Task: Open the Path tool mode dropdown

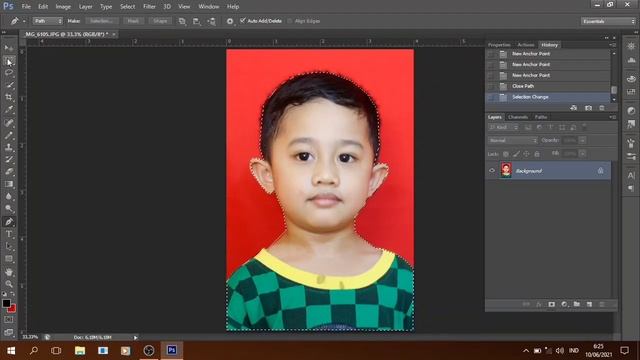Action: pyautogui.click(x=47, y=21)
